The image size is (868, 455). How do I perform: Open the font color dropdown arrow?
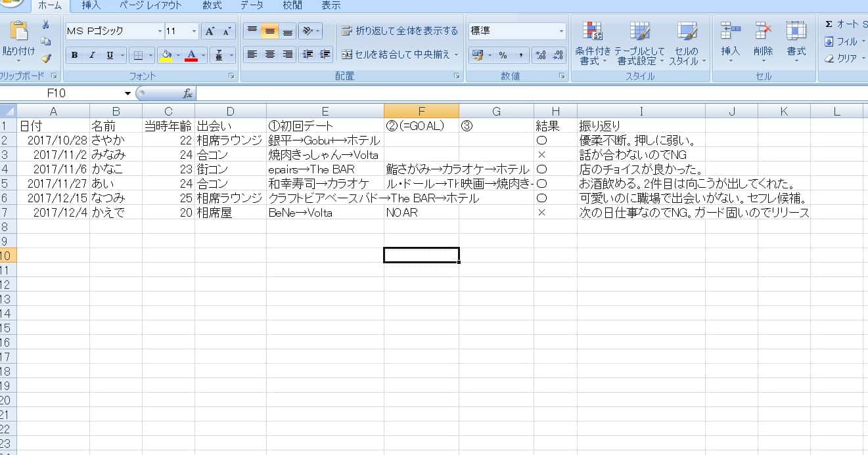coord(203,55)
